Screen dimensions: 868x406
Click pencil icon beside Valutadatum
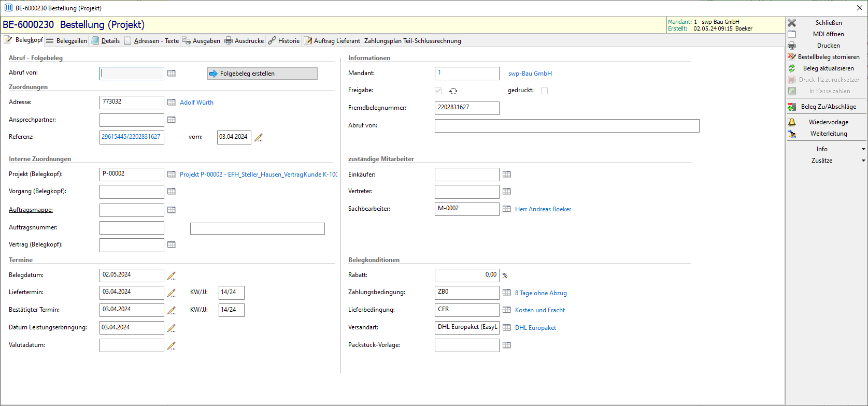(x=172, y=345)
